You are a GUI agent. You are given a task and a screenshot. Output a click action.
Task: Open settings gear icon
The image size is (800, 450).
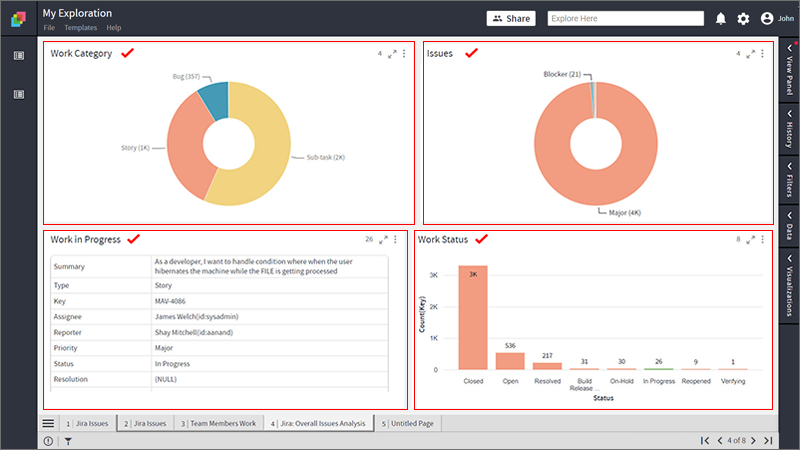[743, 19]
